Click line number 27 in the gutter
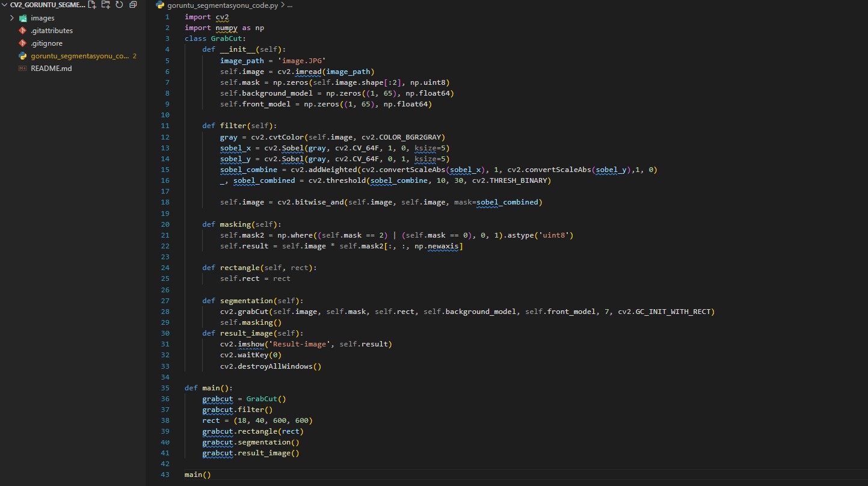 tap(166, 301)
